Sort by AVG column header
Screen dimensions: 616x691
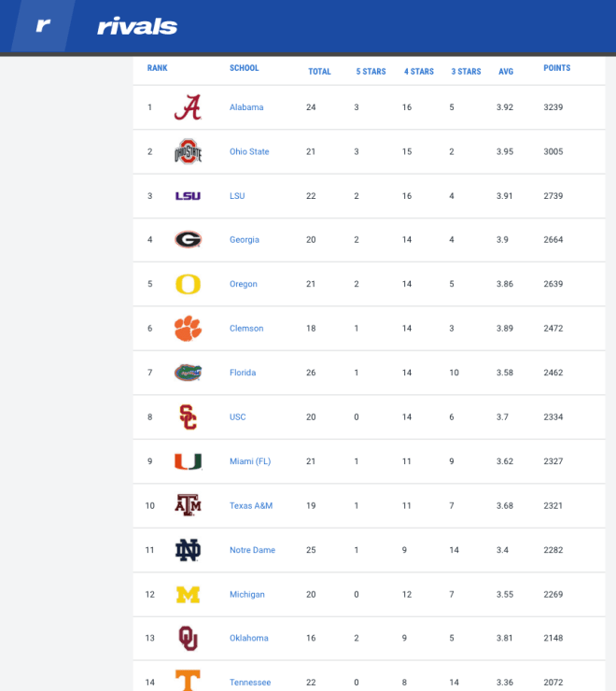506,71
